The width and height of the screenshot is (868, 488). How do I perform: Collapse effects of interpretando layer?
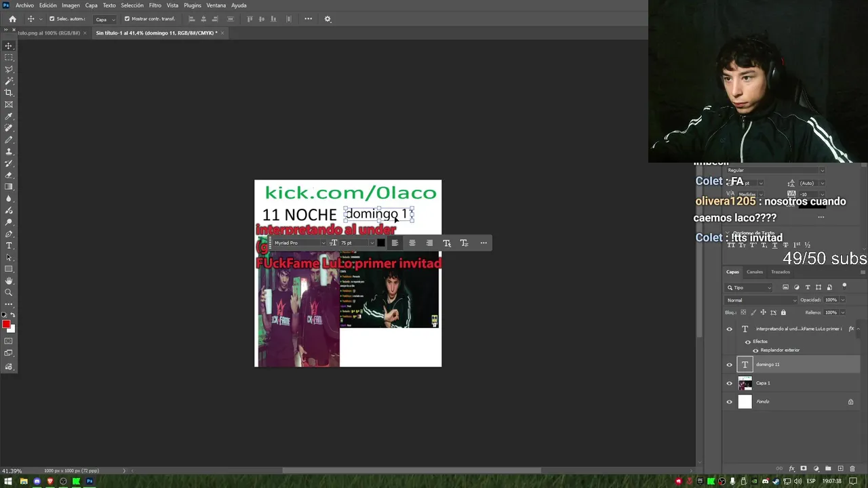(x=858, y=329)
